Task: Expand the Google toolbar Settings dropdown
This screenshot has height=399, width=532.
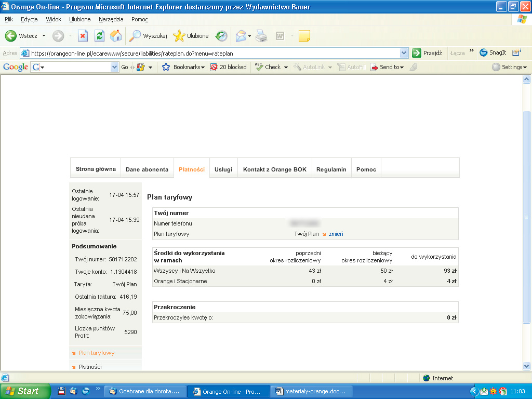Action: tap(509, 67)
